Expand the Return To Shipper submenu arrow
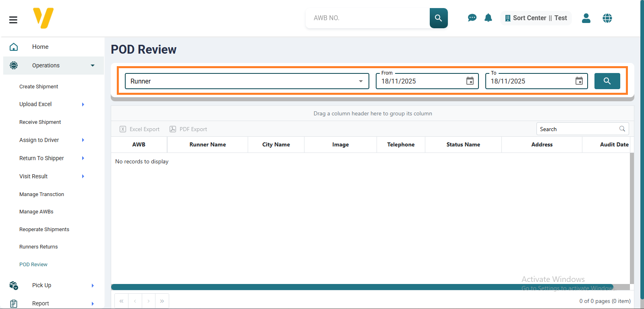This screenshot has height=309, width=644. pos(83,158)
